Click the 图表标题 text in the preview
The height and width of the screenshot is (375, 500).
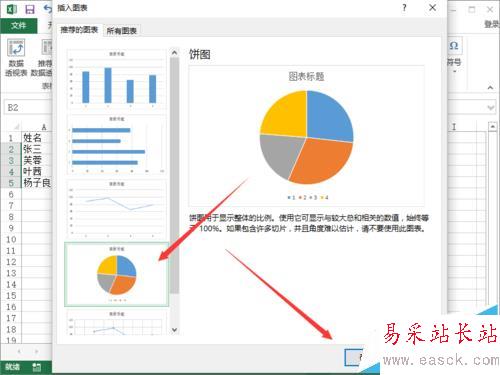coord(306,76)
